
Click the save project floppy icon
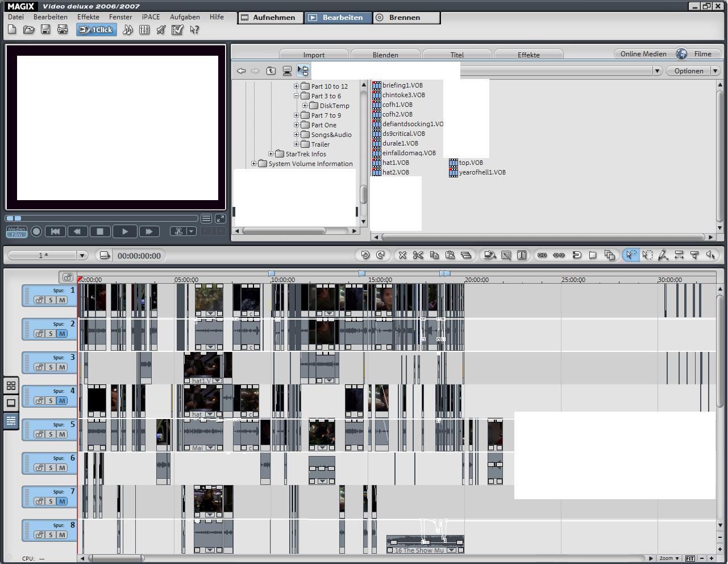tap(45, 30)
